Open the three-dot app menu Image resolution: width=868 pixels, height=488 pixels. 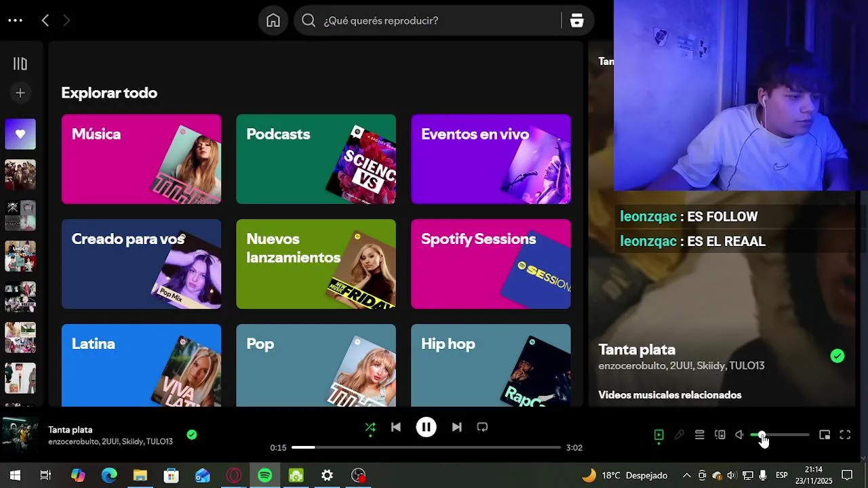[15, 20]
